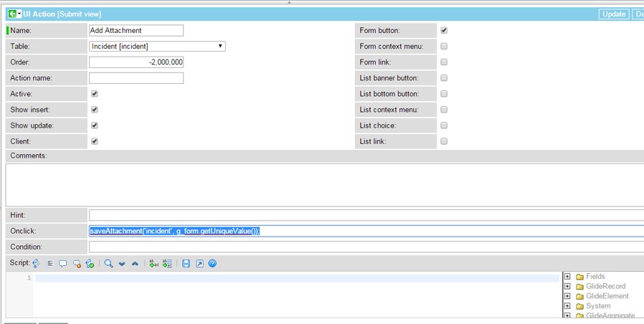Open the Table dropdown showing Incident [incident]
Image resolution: width=644 pixels, height=324 pixels.
click(157, 47)
